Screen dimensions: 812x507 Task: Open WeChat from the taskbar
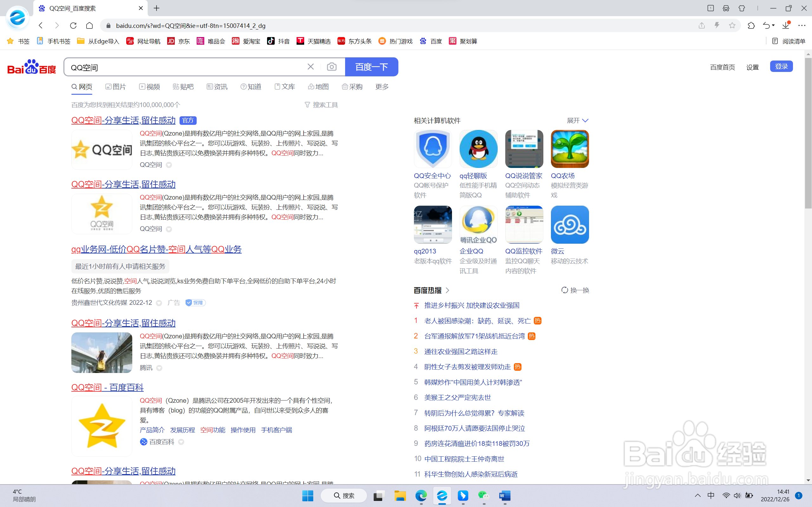click(x=483, y=495)
